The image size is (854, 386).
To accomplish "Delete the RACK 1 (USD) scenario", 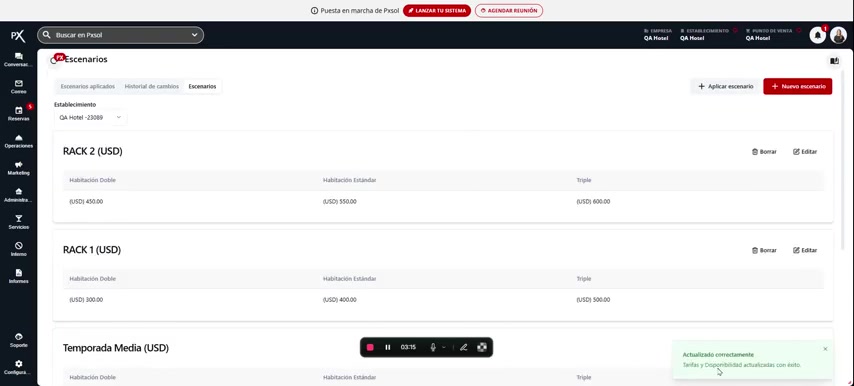I will [x=764, y=250].
